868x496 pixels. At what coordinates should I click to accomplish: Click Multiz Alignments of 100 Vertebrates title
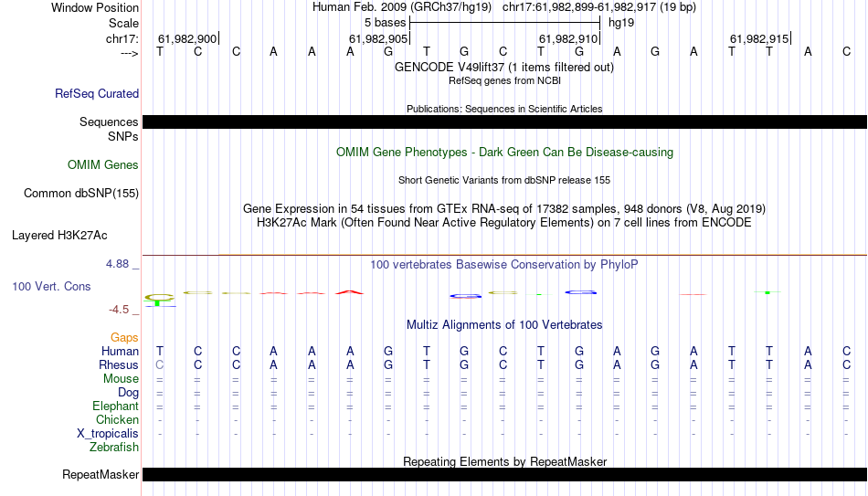(x=504, y=325)
